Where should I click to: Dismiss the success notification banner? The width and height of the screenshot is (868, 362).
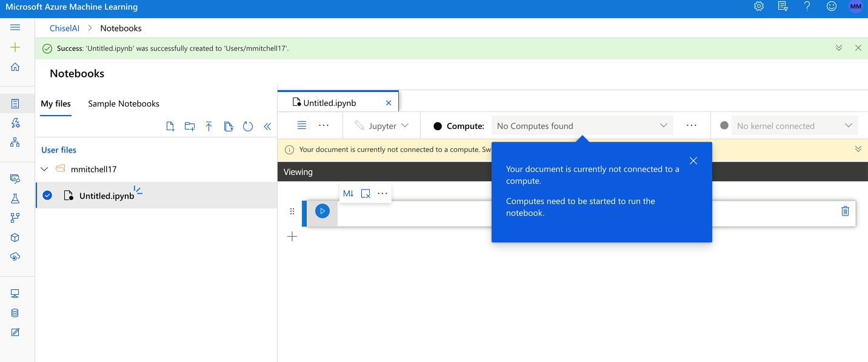coord(858,47)
